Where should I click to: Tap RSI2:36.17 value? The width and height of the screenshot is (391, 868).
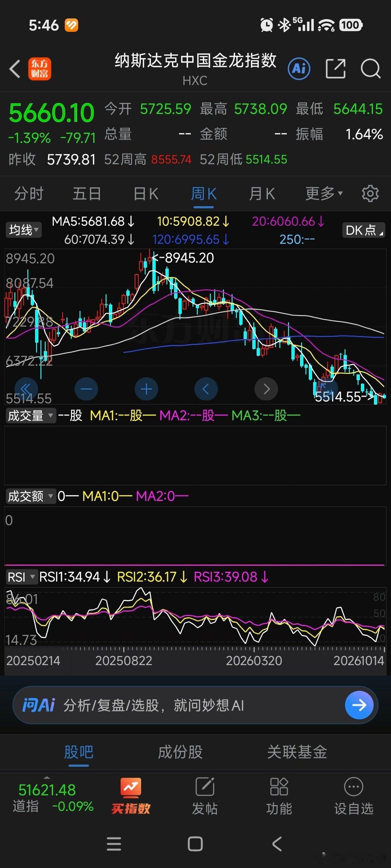[x=152, y=577]
